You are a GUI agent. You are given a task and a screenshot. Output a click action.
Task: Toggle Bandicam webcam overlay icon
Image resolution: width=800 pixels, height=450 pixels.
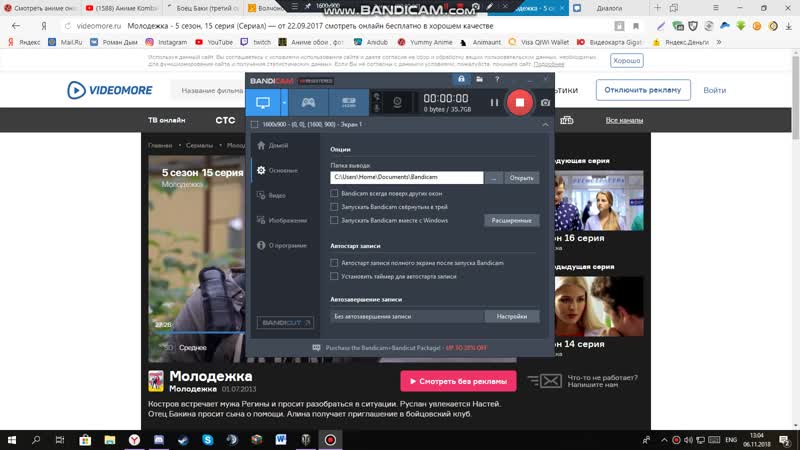[x=397, y=103]
